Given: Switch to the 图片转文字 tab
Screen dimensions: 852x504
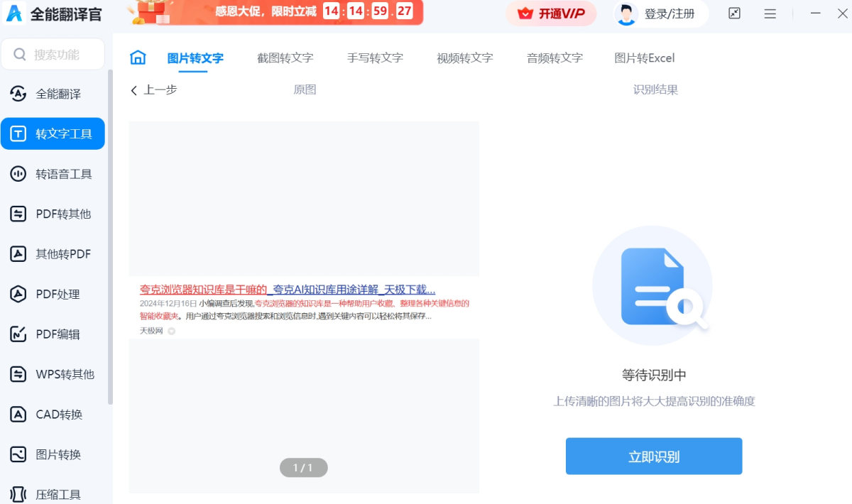Looking at the screenshot, I should pos(195,58).
